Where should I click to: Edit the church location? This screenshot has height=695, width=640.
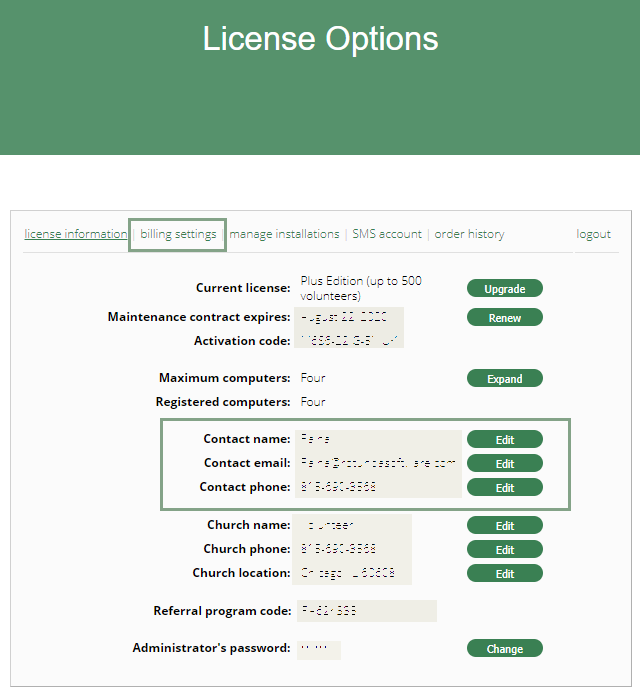pyautogui.click(x=504, y=574)
